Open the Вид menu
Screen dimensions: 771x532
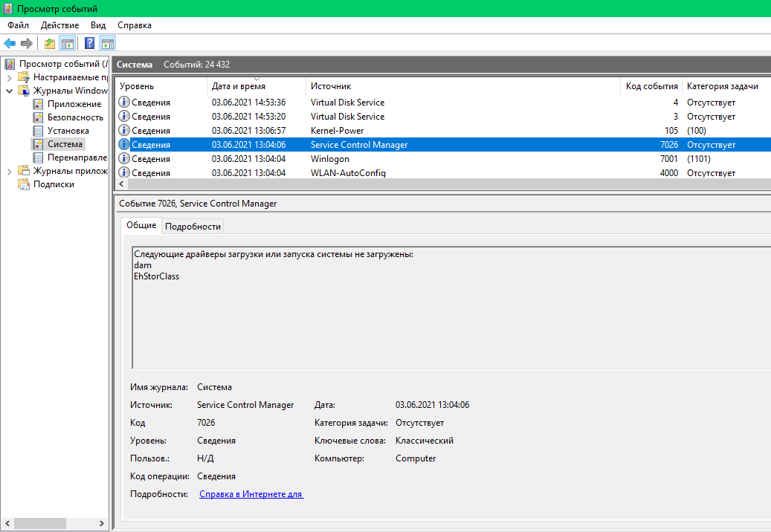(x=98, y=25)
